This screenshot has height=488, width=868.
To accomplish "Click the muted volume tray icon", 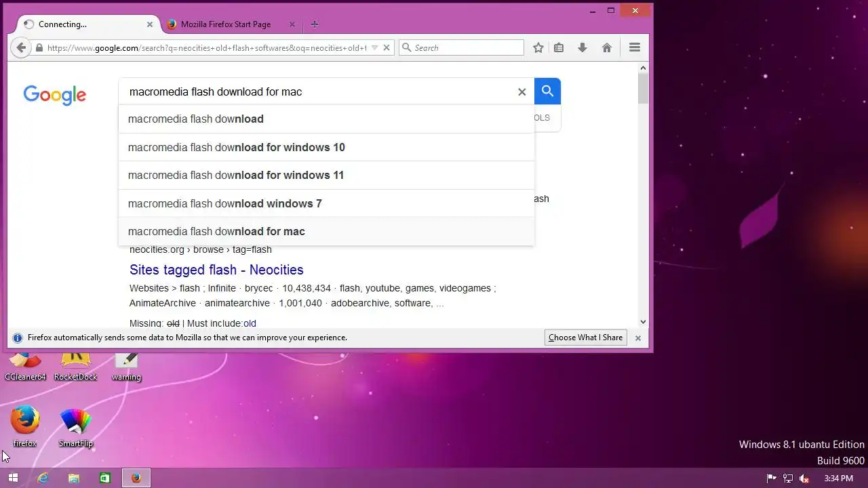I will [x=804, y=479].
